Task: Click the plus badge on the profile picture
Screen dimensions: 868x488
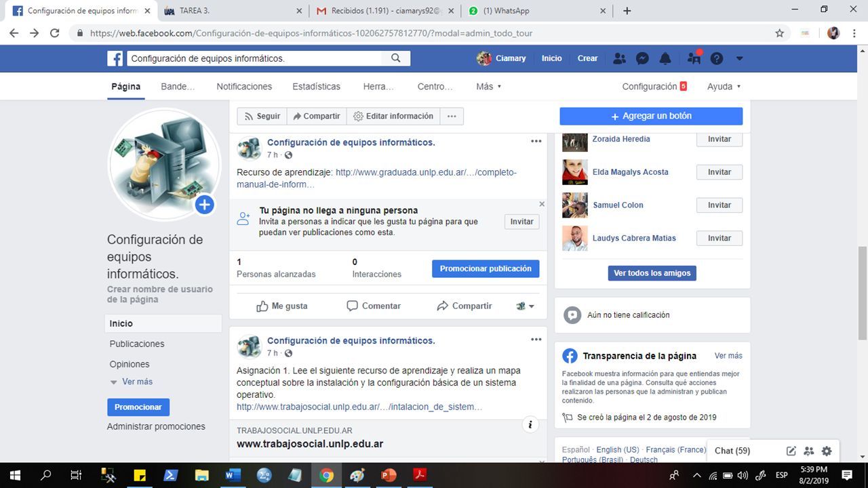Action: 205,205
